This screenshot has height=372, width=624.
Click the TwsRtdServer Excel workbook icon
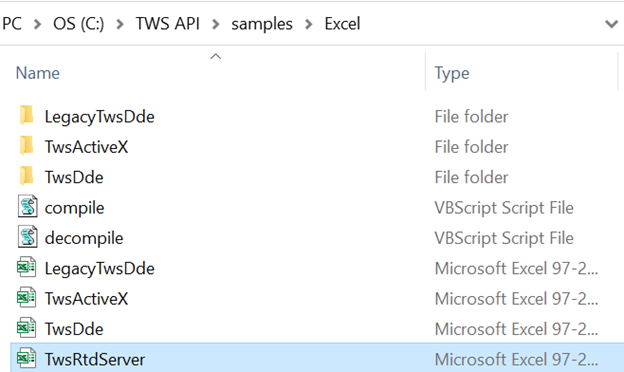coord(27,358)
